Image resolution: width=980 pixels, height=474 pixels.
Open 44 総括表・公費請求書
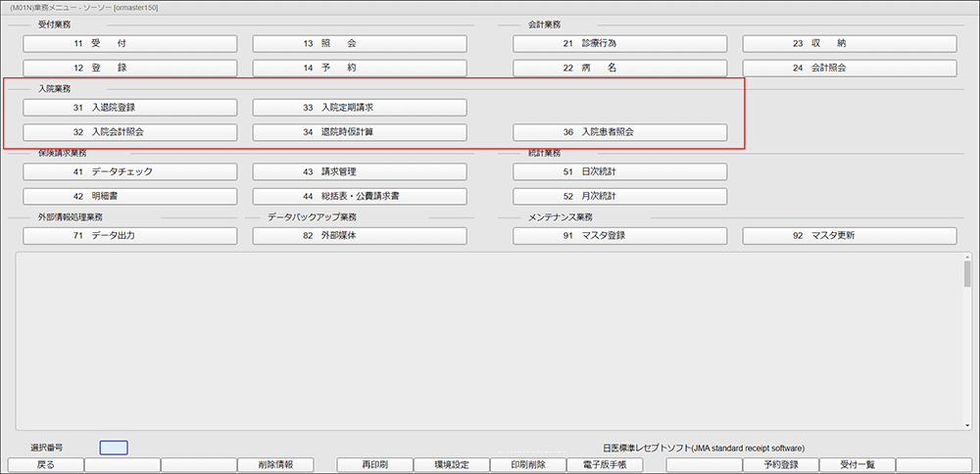[x=360, y=196]
